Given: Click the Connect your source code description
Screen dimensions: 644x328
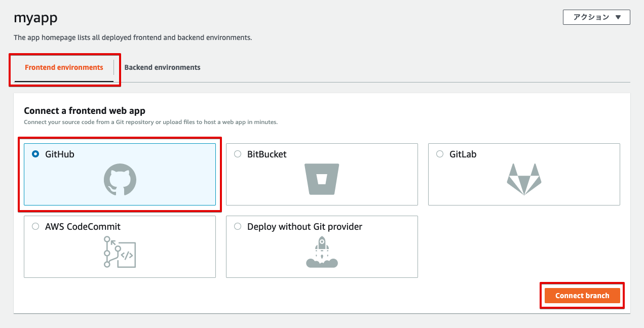Looking at the screenshot, I should point(151,122).
